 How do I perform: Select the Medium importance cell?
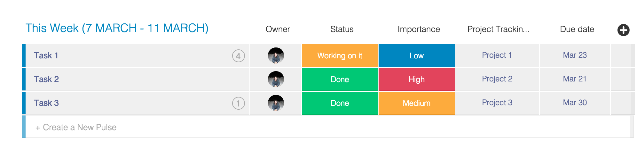[417, 103]
